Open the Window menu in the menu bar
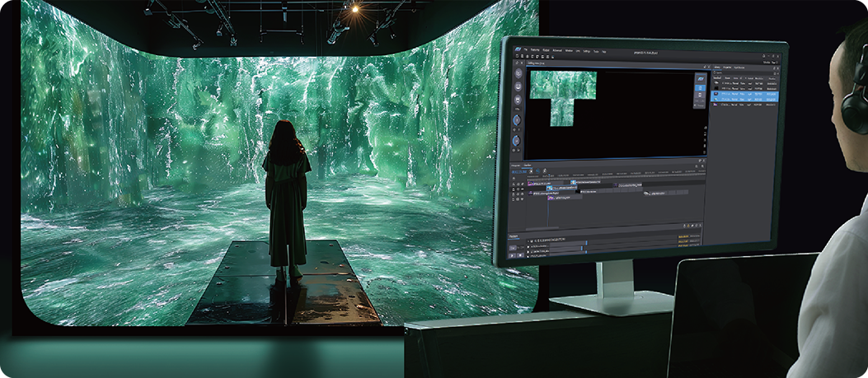The image size is (868, 378). 569,50
